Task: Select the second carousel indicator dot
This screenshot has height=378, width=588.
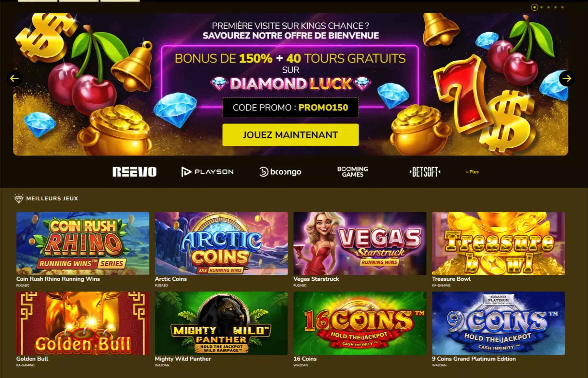Action: click(x=542, y=7)
